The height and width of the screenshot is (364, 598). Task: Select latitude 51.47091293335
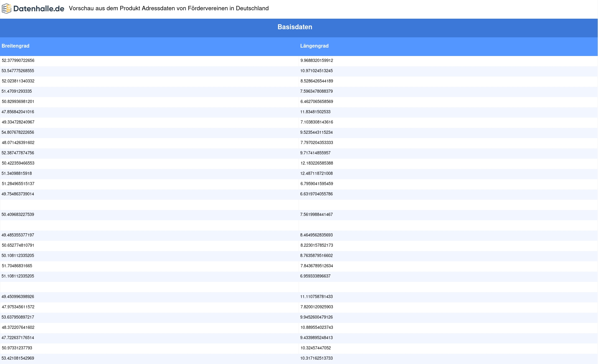(17, 91)
